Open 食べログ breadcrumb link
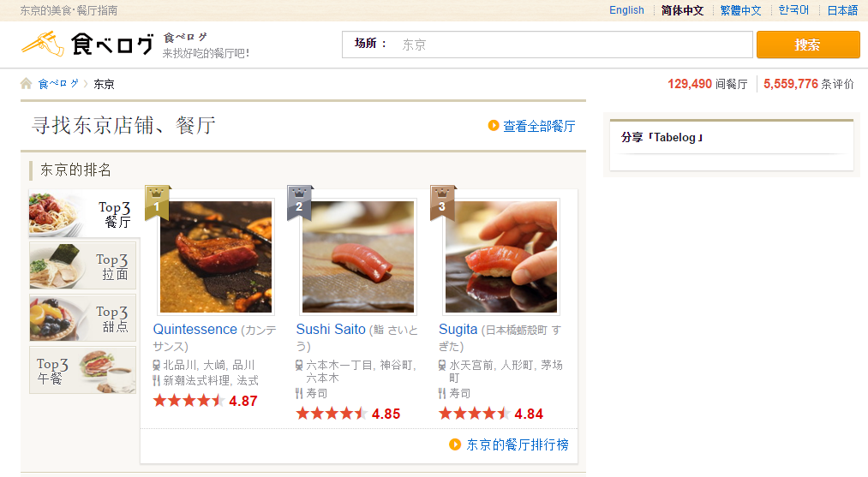Image resolution: width=868 pixels, height=477 pixels. [58, 84]
